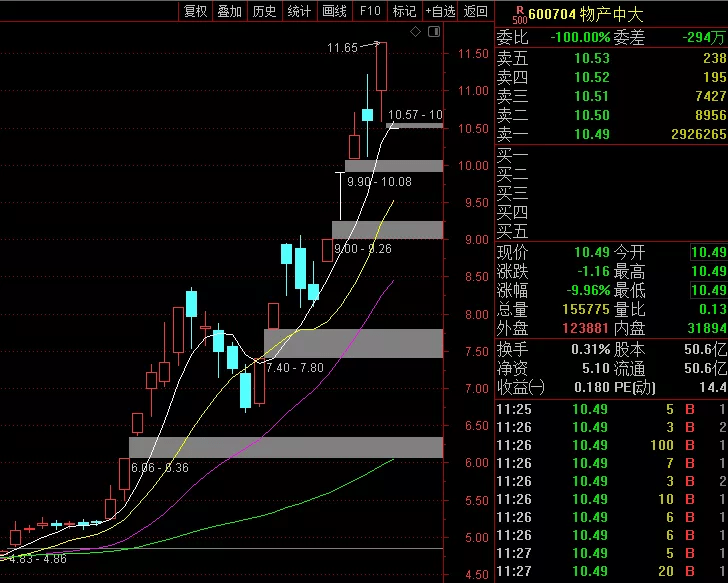Open the 叠加 overlay option
The width and height of the screenshot is (728, 583).
230,11
